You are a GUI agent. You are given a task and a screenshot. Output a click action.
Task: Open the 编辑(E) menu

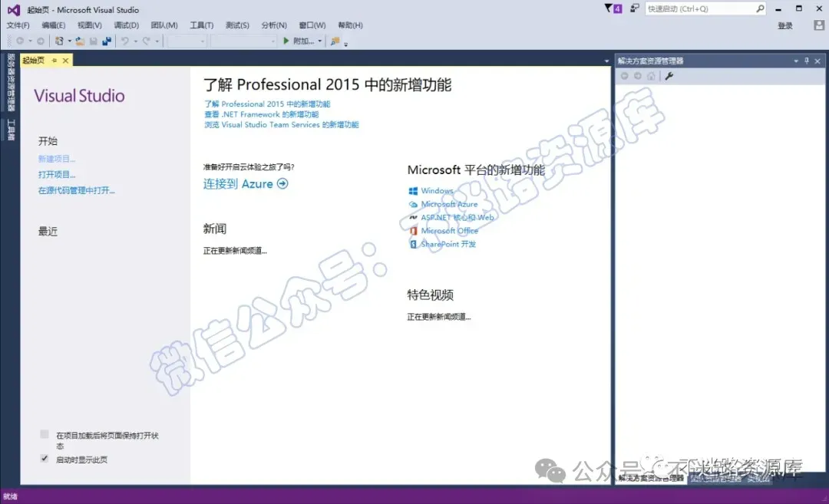tap(54, 25)
